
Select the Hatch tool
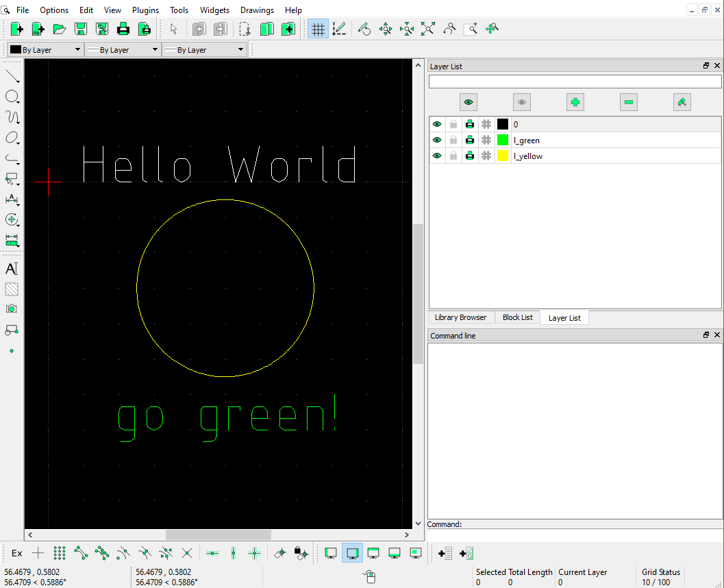[x=12, y=289]
